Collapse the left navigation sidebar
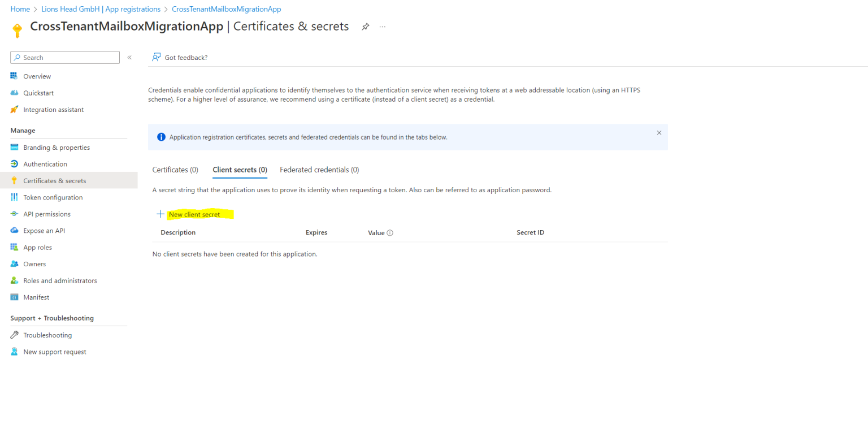Image resolution: width=868 pixels, height=424 pixels. point(129,57)
